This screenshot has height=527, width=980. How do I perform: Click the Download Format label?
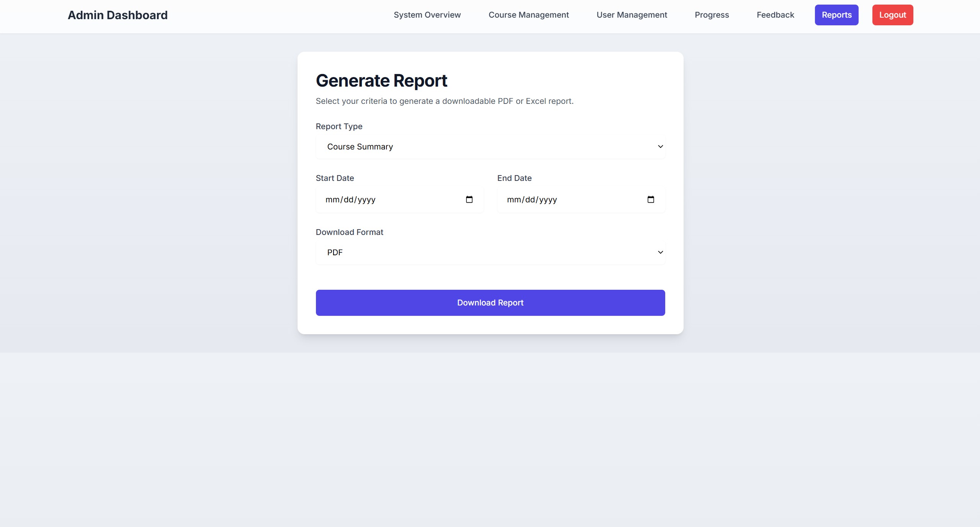click(x=349, y=232)
